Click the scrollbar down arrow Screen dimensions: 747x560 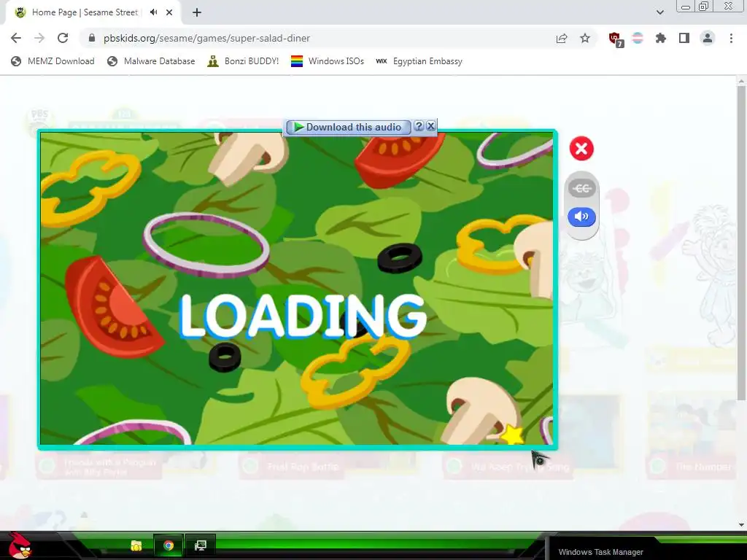[741, 525]
